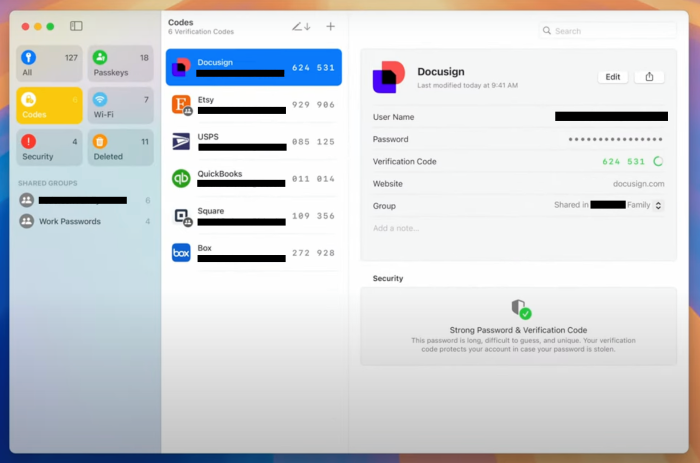The height and width of the screenshot is (463, 700).
Task: Open the Wi-Fi category tile
Action: click(x=121, y=105)
